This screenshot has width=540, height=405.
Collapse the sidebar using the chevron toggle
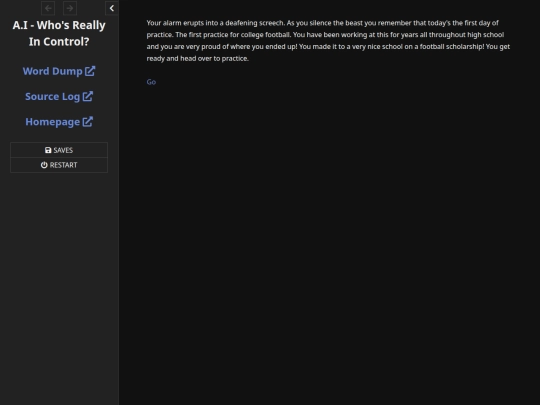112,8
